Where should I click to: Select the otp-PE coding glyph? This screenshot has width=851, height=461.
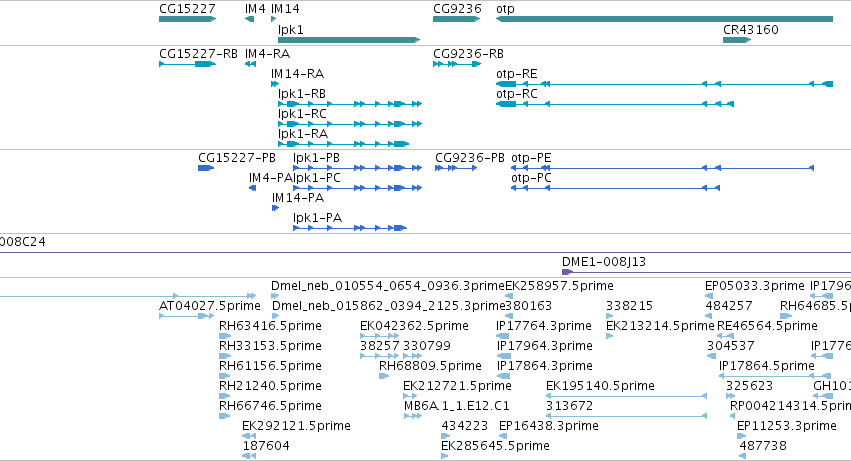[663, 168]
